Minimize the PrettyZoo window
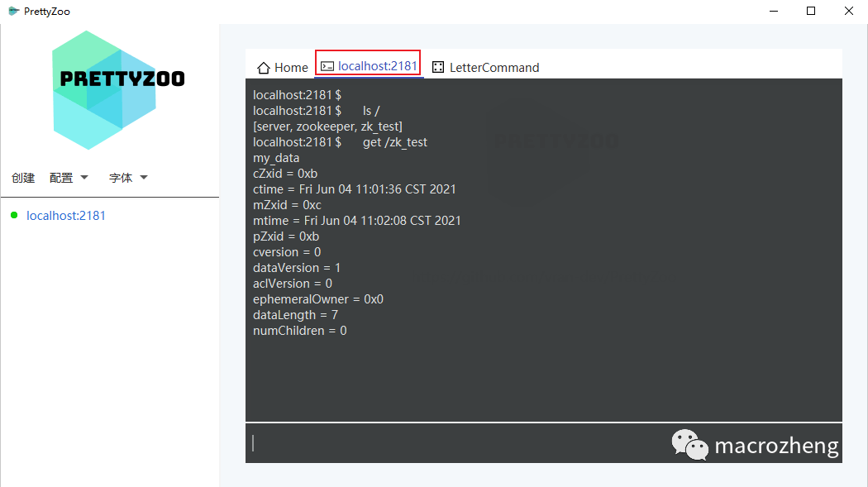868x487 pixels. click(x=773, y=12)
